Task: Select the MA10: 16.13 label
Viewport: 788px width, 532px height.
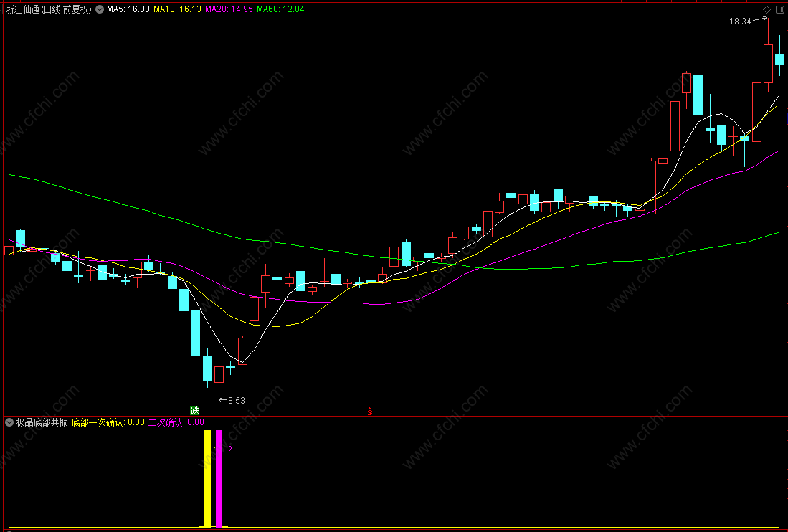Action: [177, 9]
